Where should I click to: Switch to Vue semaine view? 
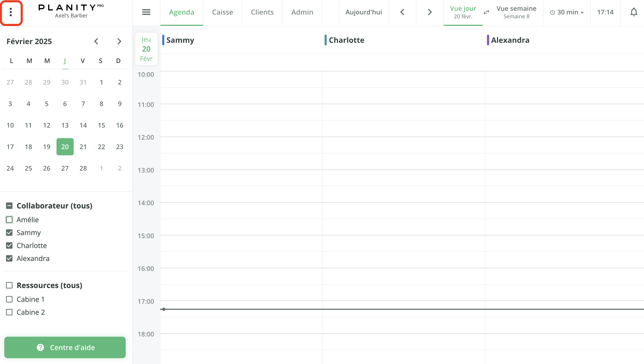(x=516, y=12)
